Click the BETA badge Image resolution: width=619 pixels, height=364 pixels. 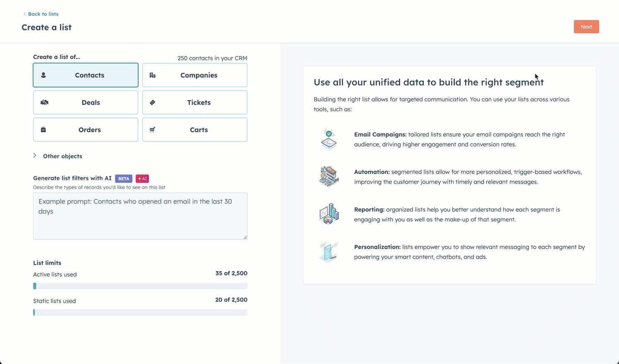124,179
